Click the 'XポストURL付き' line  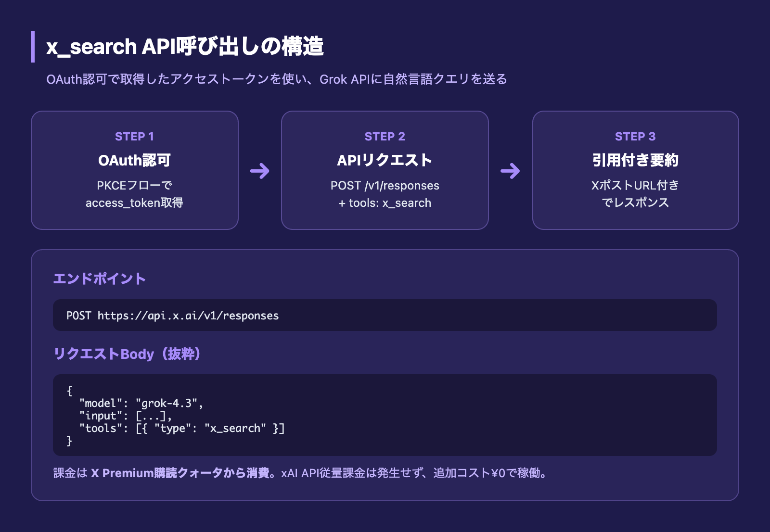click(635, 186)
